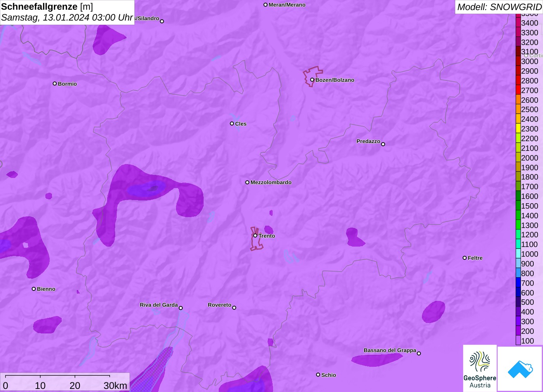Click the 3000 legend color swatch
Image resolution: width=543 pixels, height=392 pixels.
pos(518,61)
